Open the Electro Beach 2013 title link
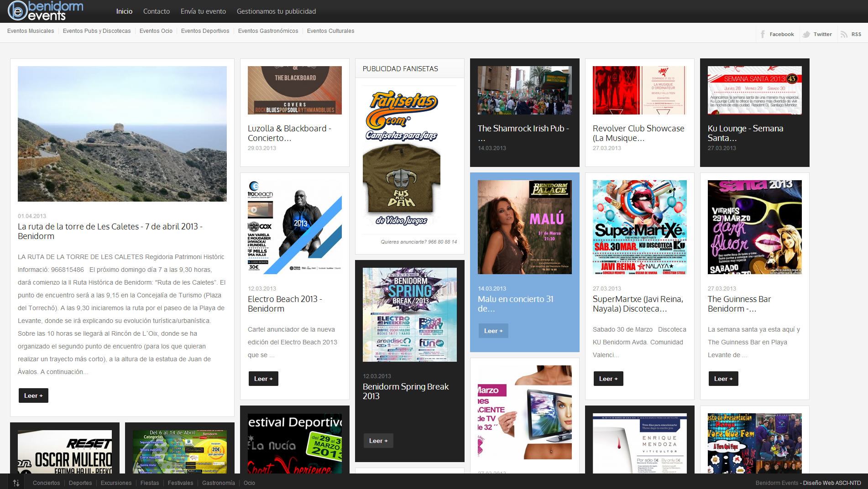This screenshot has width=868, height=489. click(285, 304)
